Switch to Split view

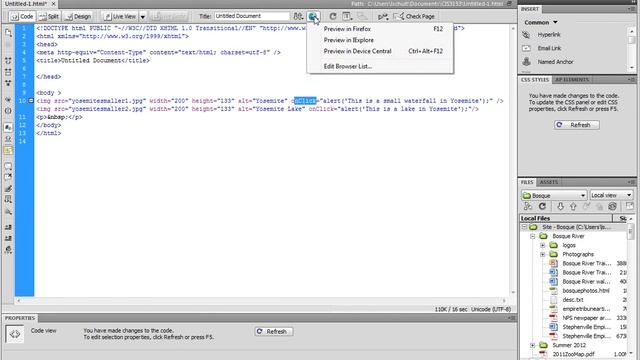(x=49, y=16)
